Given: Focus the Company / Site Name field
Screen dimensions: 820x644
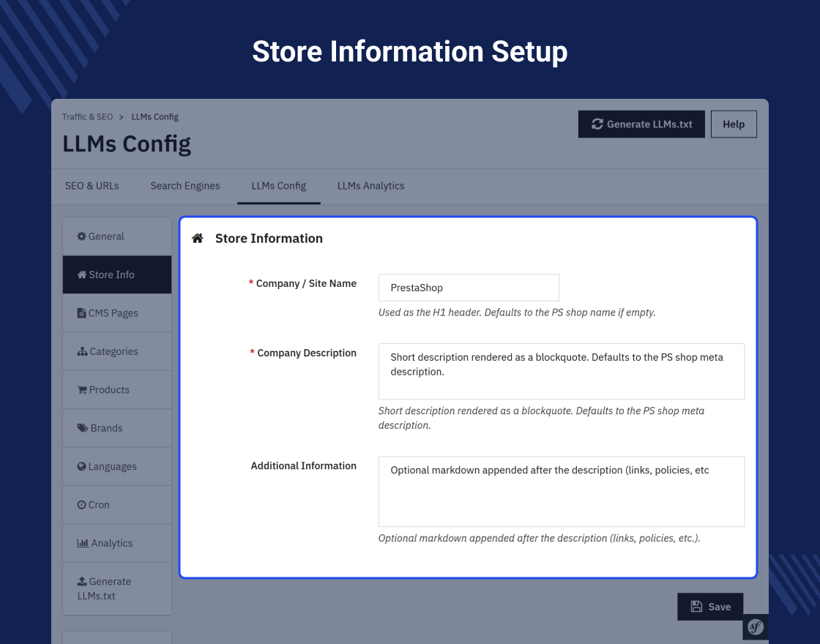Looking at the screenshot, I should [469, 288].
